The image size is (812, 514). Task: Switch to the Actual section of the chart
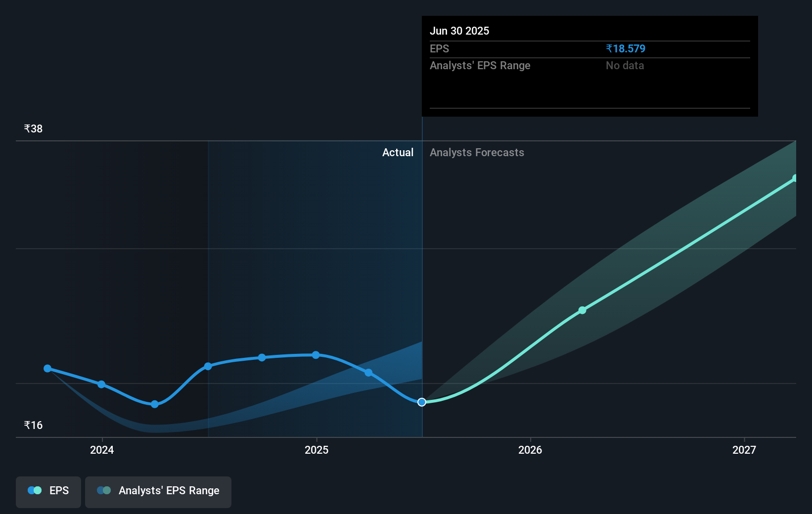tap(398, 152)
